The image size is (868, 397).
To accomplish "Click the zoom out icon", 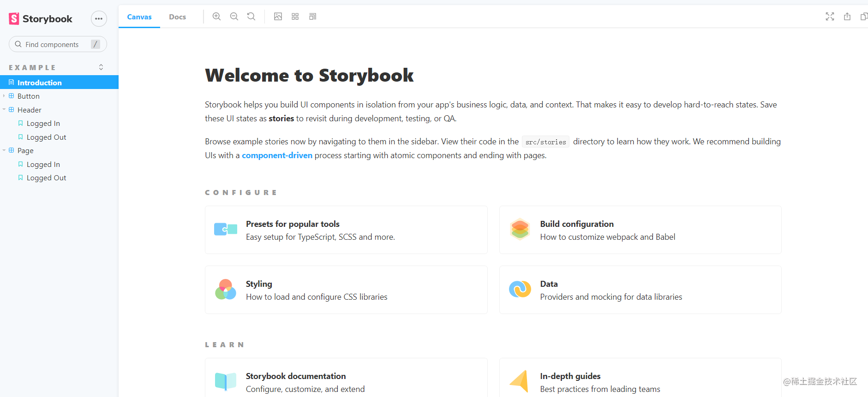I will [234, 17].
